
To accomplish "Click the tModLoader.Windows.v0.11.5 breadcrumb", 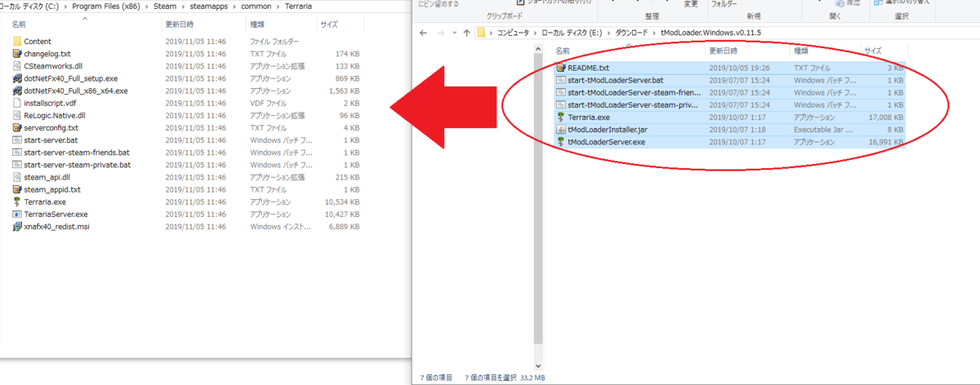I will pos(710,33).
